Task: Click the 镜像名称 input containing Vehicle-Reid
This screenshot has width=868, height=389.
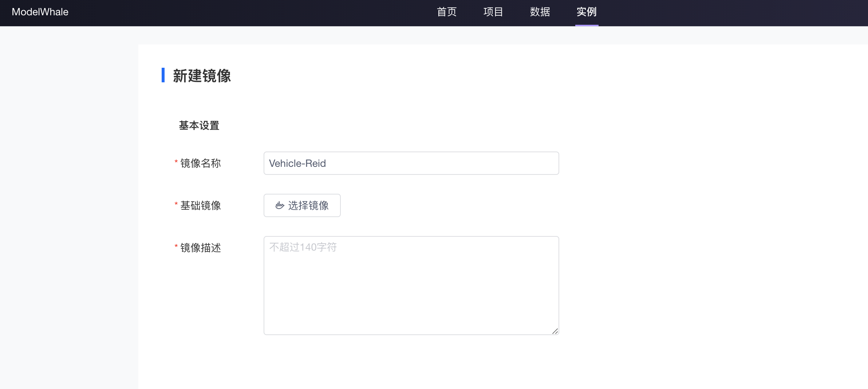Action: tap(411, 163)
